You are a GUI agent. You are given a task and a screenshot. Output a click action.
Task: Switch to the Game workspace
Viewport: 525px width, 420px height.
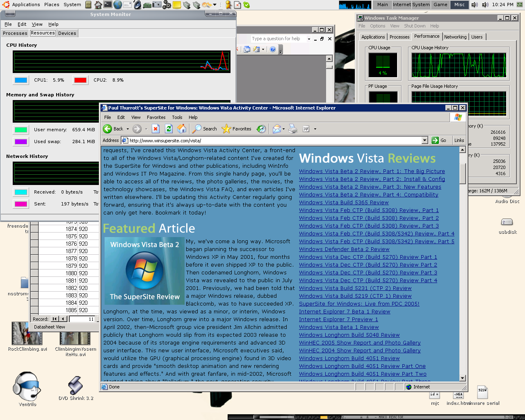coord(441,5)
